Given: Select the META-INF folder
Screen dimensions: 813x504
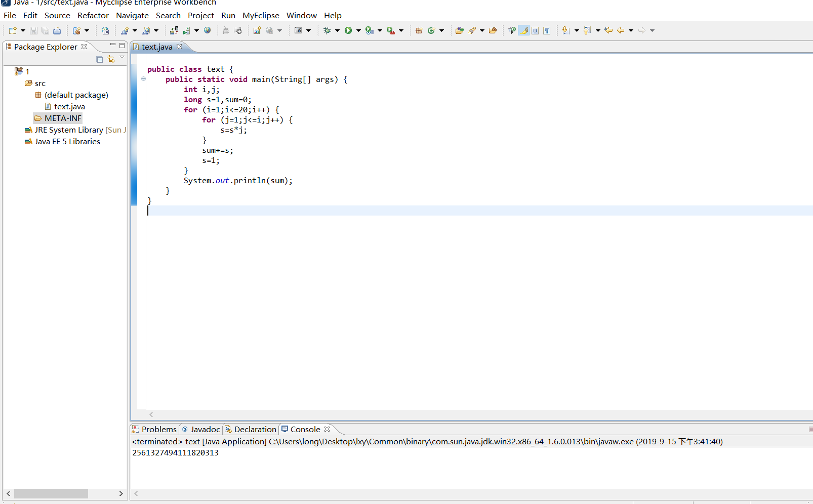Looking at the screenshot, I should (x=63, y=118).
